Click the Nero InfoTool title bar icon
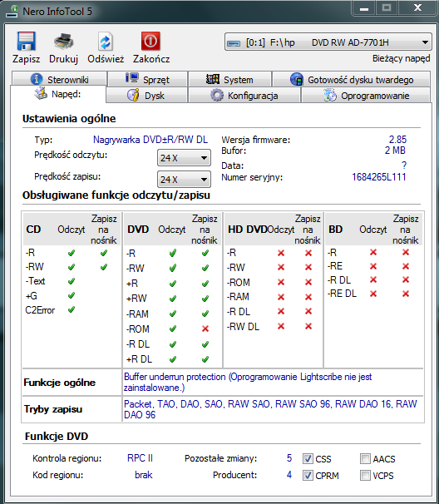The height and width of the screenshot is (504, 439). pos(12,12)
